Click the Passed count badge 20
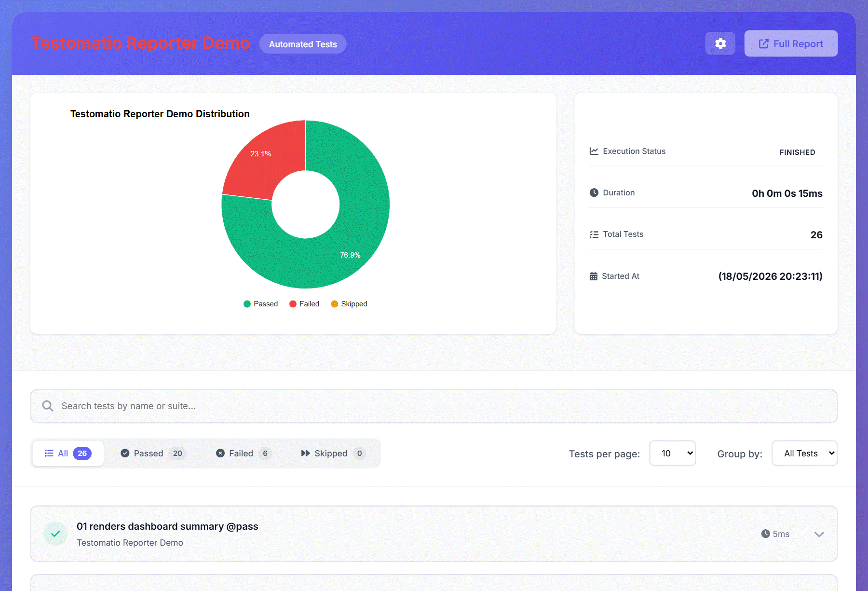Viewport: 868px width, 591px height. (177, 454)
